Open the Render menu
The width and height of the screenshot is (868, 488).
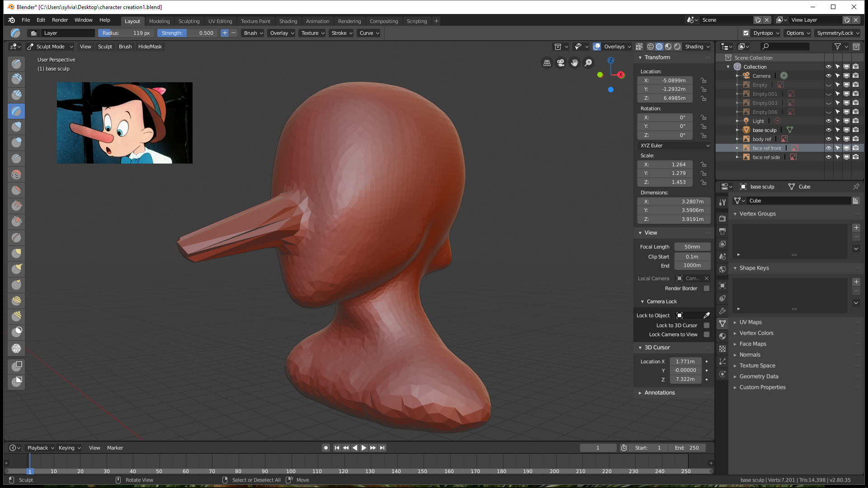pyautogui.click(x=60, y=20)
